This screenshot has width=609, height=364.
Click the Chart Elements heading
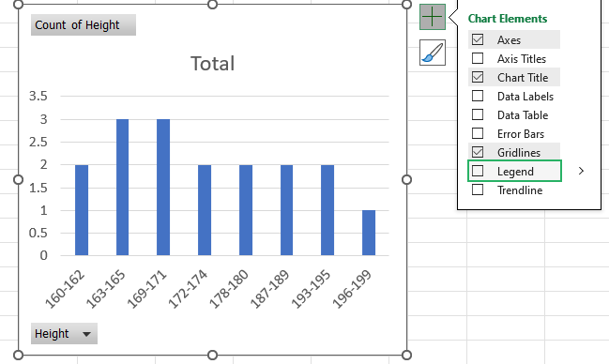[508, 18]
